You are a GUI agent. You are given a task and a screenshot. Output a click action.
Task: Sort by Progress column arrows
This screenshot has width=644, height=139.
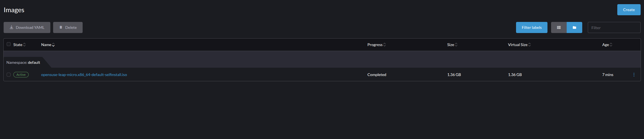click(384, 45)
